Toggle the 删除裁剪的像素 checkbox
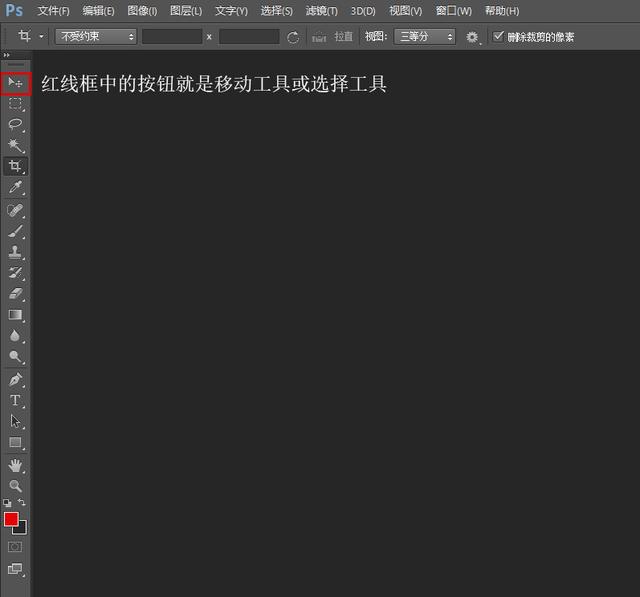Screen dimensions: 640x597 (x=498, y=36)
